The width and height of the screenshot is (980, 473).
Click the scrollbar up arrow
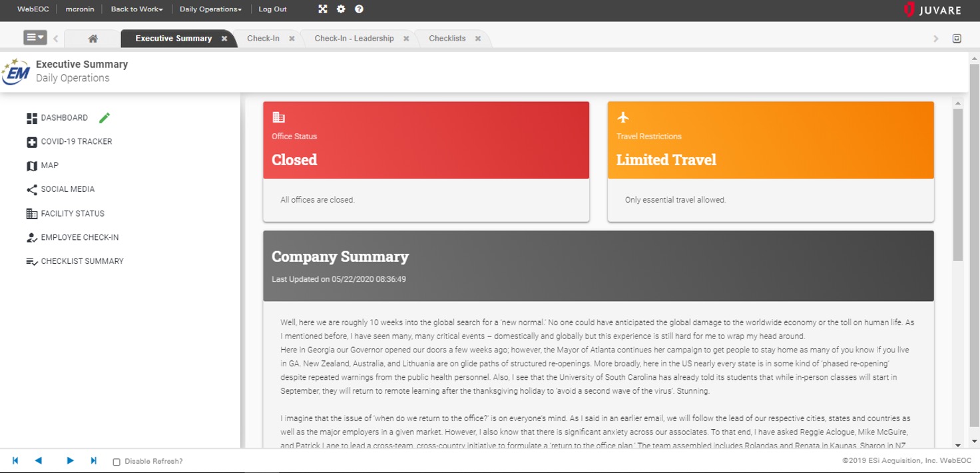pyautogui.click(x=958, y=104)
